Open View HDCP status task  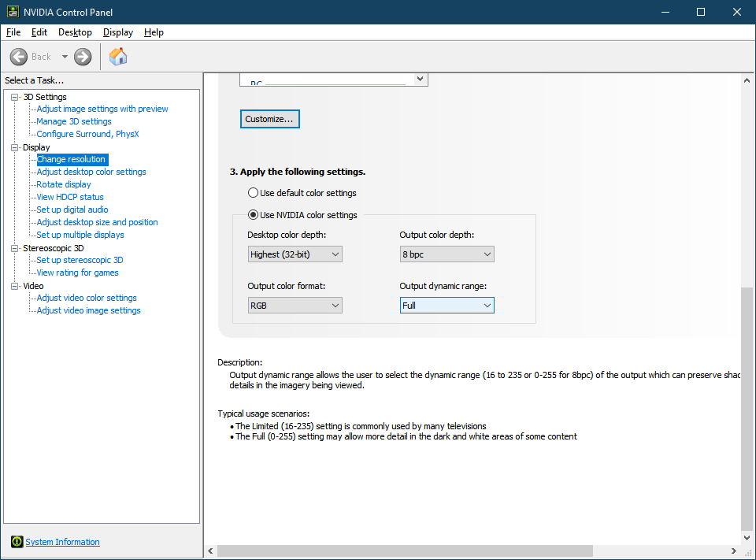click(70, 197)
